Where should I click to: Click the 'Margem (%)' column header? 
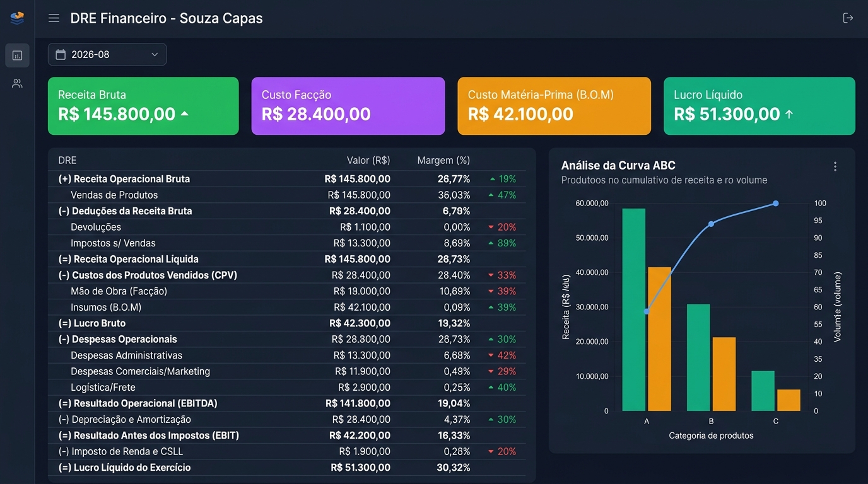[x=443, y=161]
